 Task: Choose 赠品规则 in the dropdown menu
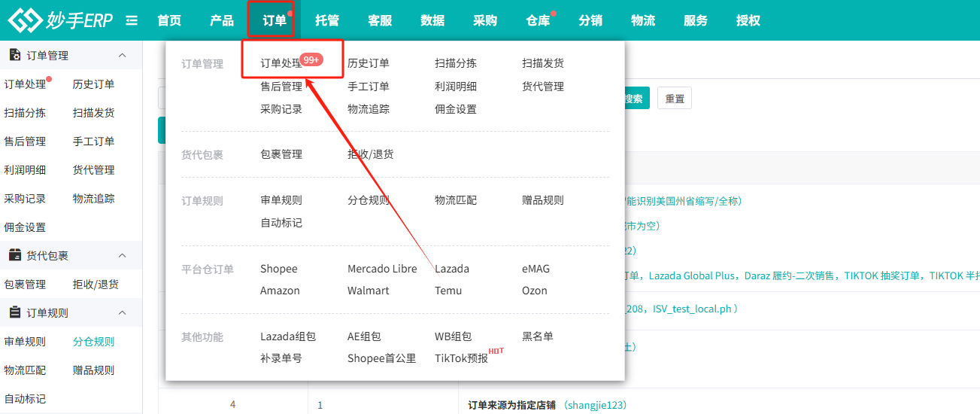coord(543,200)
